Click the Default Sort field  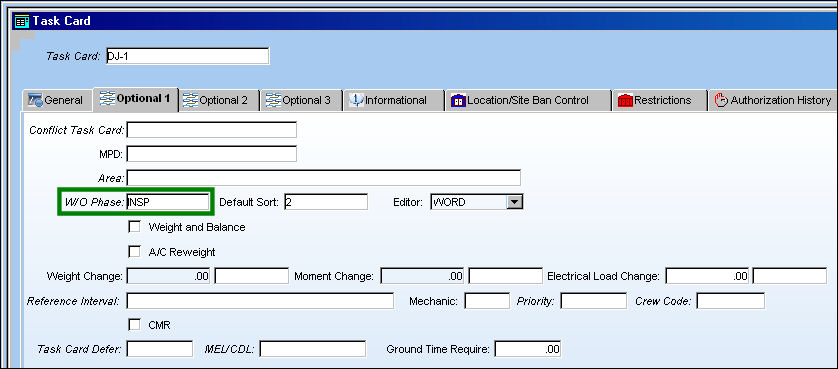point(326,202)
